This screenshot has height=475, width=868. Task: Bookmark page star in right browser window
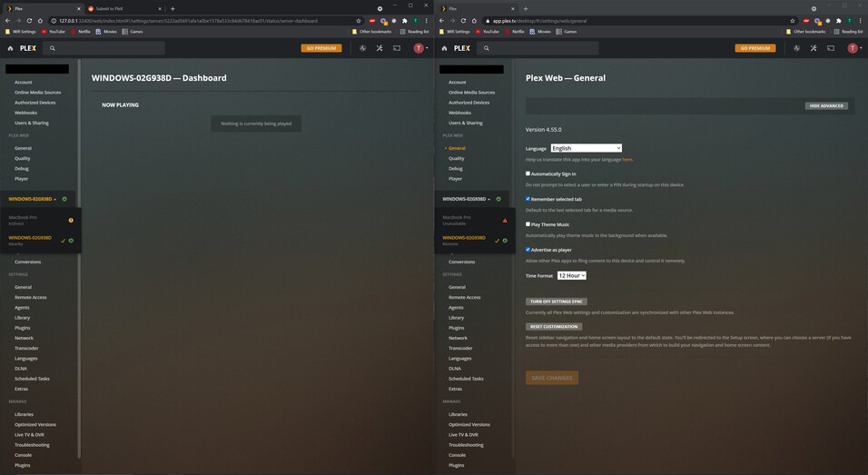pos(793,21)
